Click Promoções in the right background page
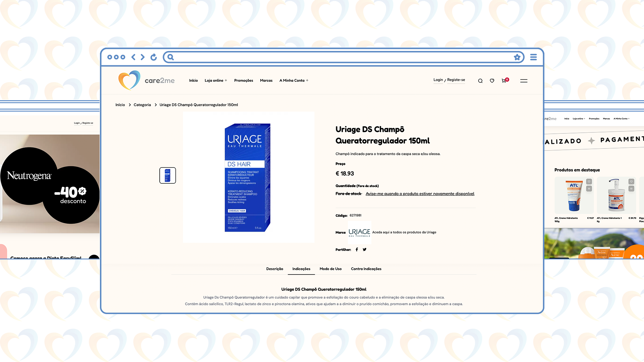Viewport: 644px width, 362px height. (x=594, y=119)
